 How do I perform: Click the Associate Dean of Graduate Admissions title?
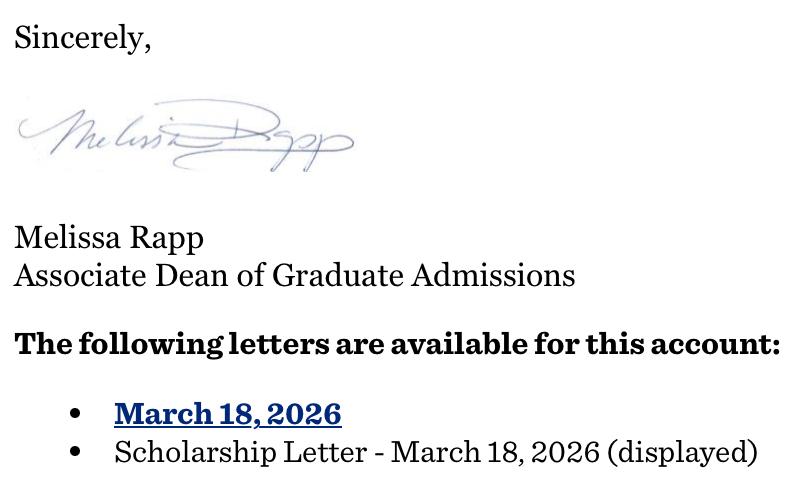click(x=294, y=274)
